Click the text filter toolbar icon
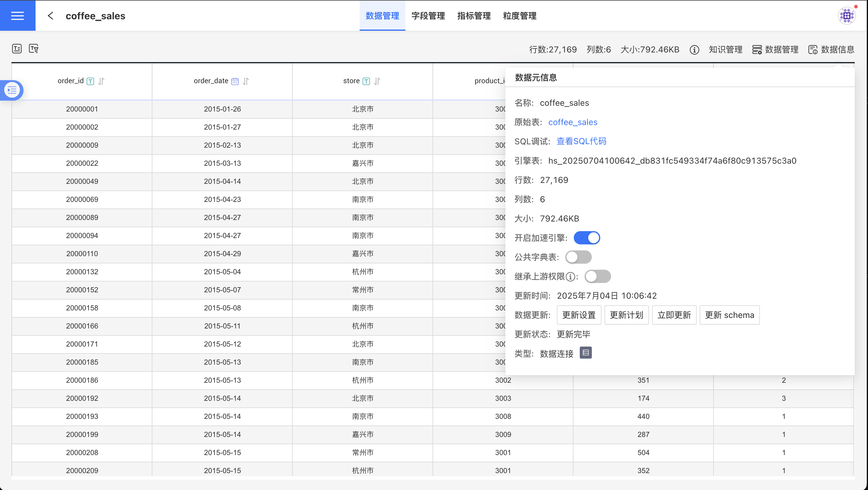 (34, 49)
